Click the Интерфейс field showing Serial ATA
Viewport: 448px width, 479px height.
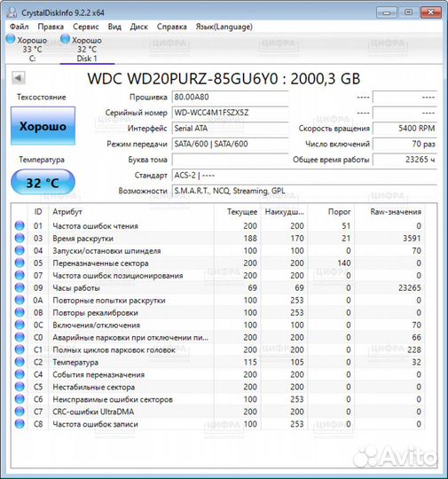[x=230, y=129]
